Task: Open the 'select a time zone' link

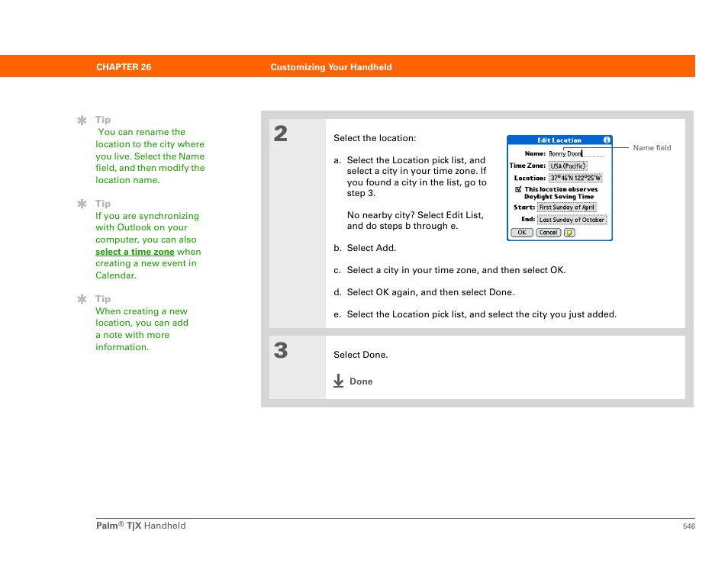Action: [x=135, y=252]
